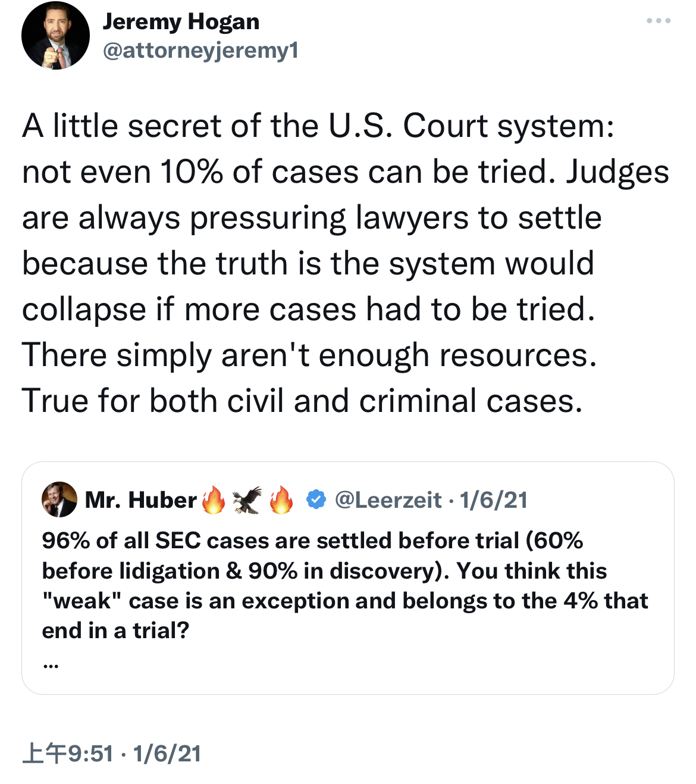Image resolution: width=696 pixels, height=784 pixels.
Task: Click the second fire emoji before the badge
Action: click(x=281, y=500)
